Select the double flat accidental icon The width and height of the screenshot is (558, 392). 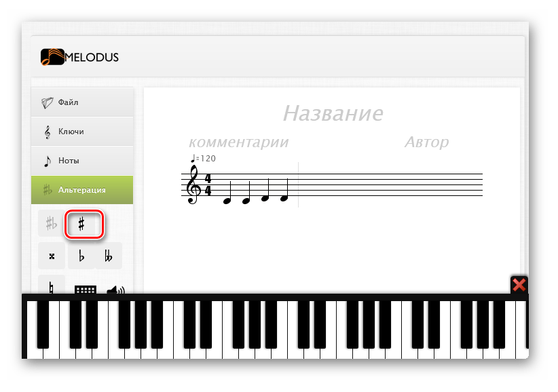click(x=109, y=256)
